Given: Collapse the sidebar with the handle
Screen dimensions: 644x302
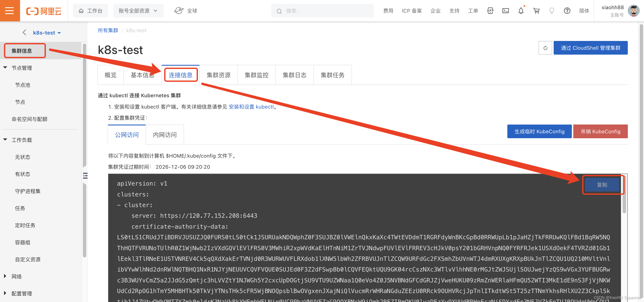Looking at the screenshot, I should tap(85, 176).
